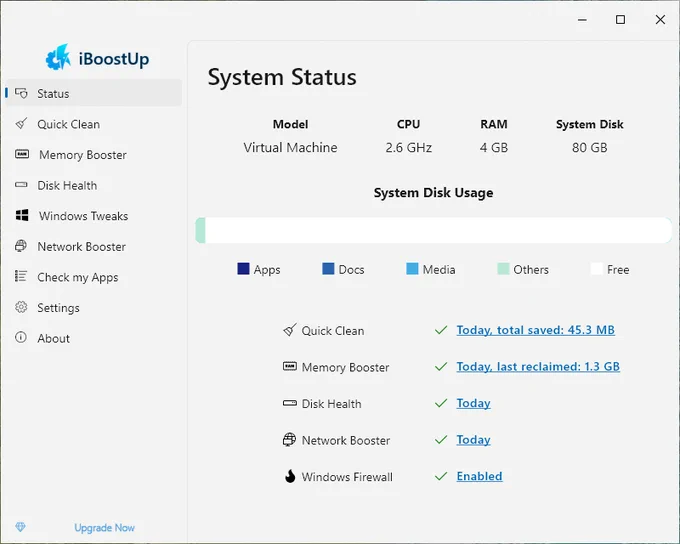The width and height of the screenshot is (680, 544).
Task: Click the green checkmark beside Windows Firewall
Action: click(441, 476)
